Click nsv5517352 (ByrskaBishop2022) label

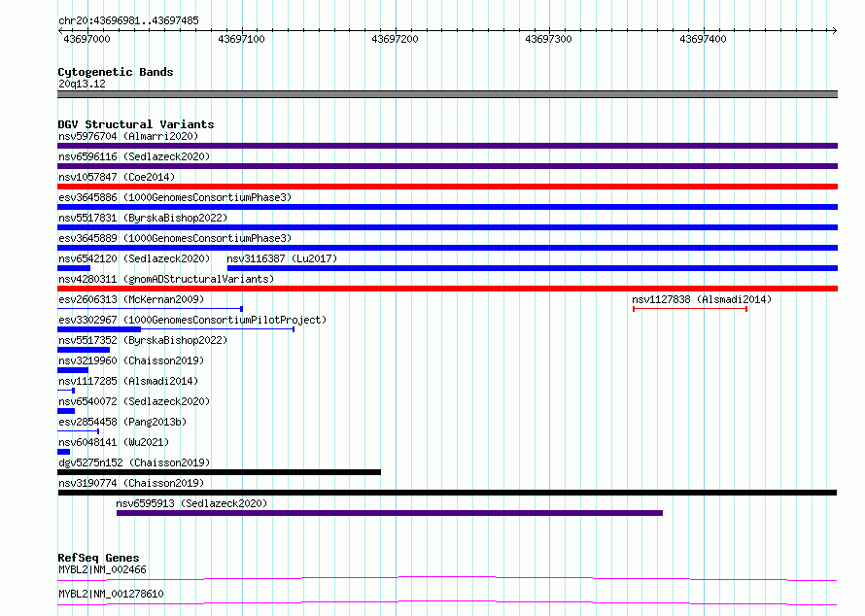pos(143,340)
